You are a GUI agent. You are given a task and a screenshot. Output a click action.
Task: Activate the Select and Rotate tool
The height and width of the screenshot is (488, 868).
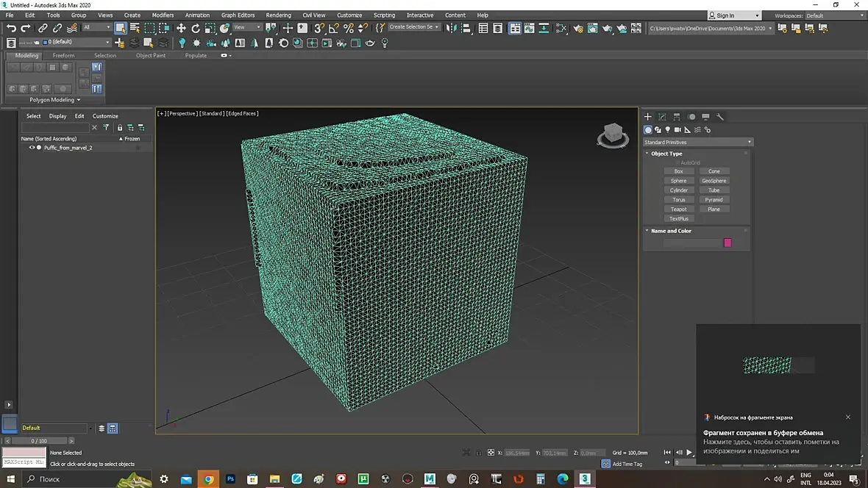click(x=196, y=28)
